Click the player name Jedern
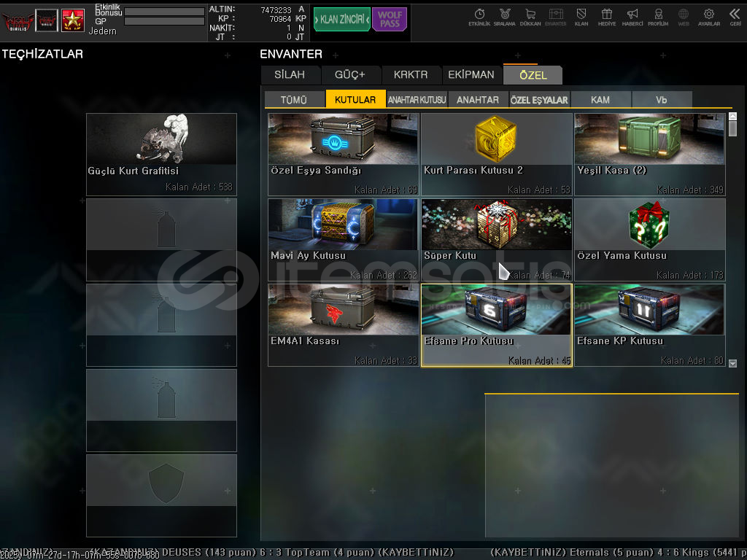The image size is (747, 560). pyautogui.click(x=102, y=31)
